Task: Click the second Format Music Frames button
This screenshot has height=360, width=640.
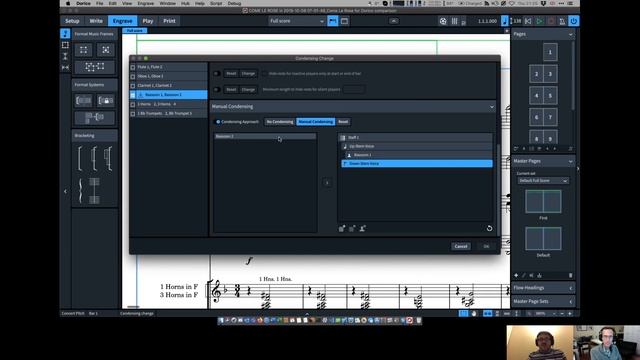Action: [x=106, y=50]
